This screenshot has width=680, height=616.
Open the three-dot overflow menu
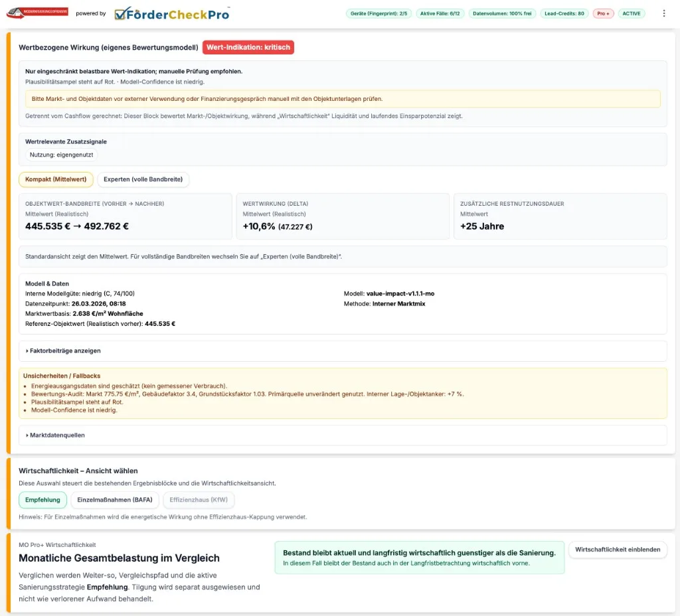[663, 13]
